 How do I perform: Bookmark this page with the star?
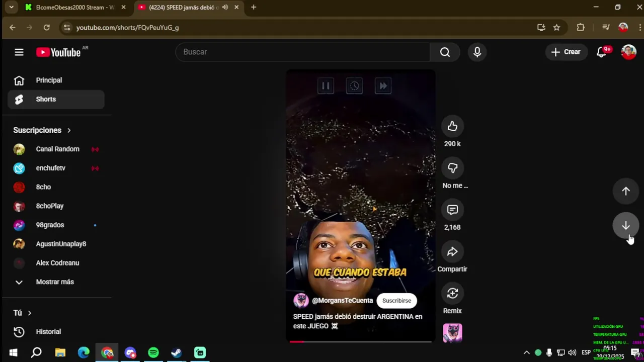tap(556, 28)
